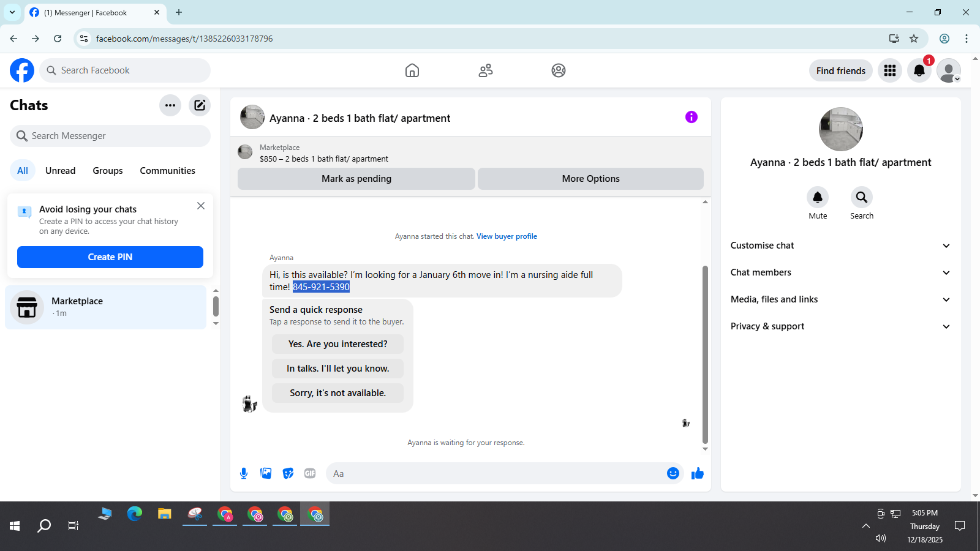Mute the conversation with bell icon
The width and height of the screenshot is (980, 551).
pyautogui.click(x=818, y=197)
